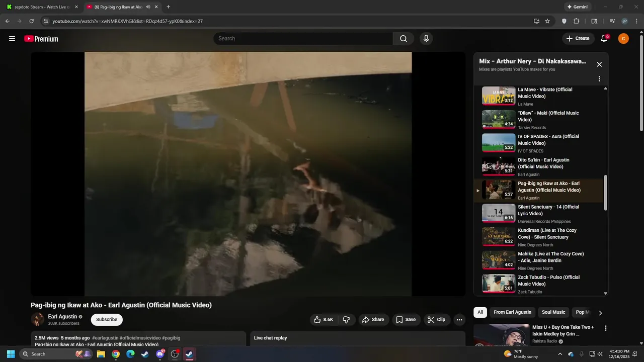Click the address bar URL

coord(127,21)
